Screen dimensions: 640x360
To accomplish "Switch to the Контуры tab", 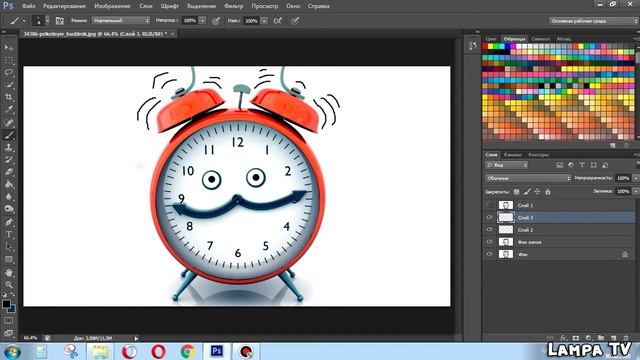I will click(538, 155).
